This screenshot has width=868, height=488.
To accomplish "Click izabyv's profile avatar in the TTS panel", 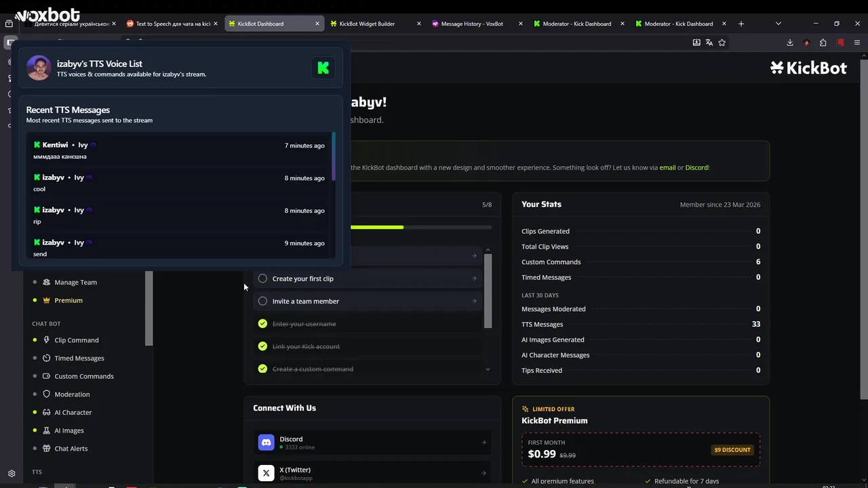I will (39, 68).
